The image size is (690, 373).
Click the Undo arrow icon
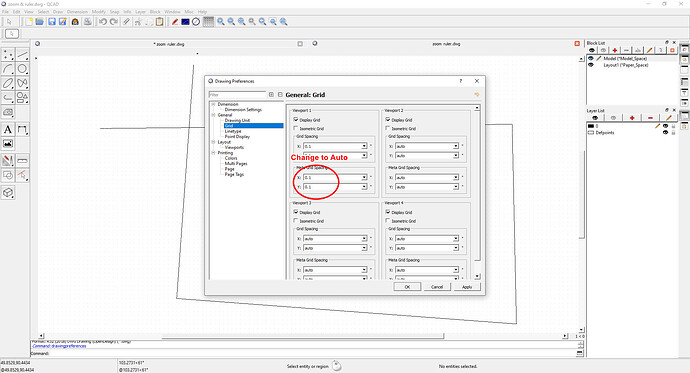coord(103,22)
